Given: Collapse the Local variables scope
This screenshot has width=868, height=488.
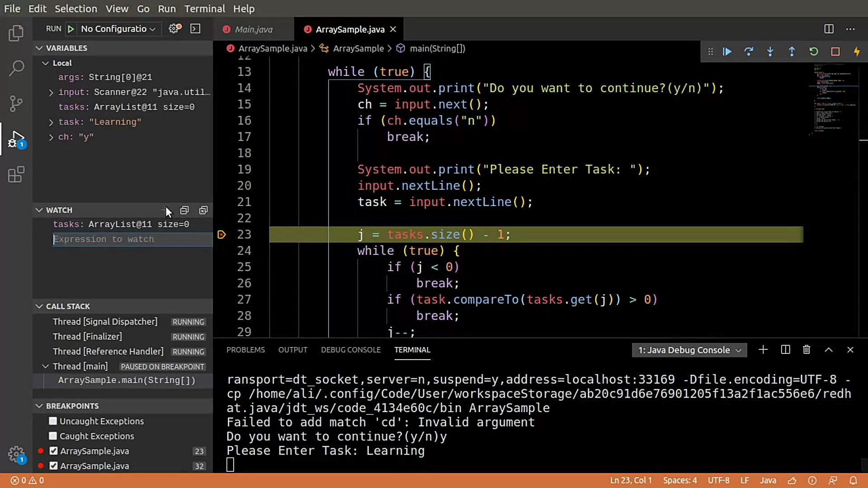Looking at the screenshot, I should pos(45,63).
